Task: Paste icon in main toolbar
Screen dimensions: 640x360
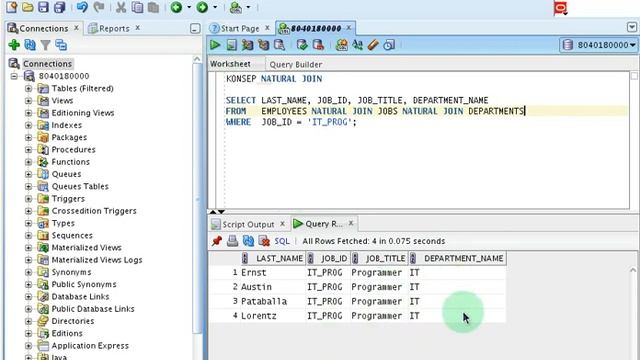Action: coord(153,7)
